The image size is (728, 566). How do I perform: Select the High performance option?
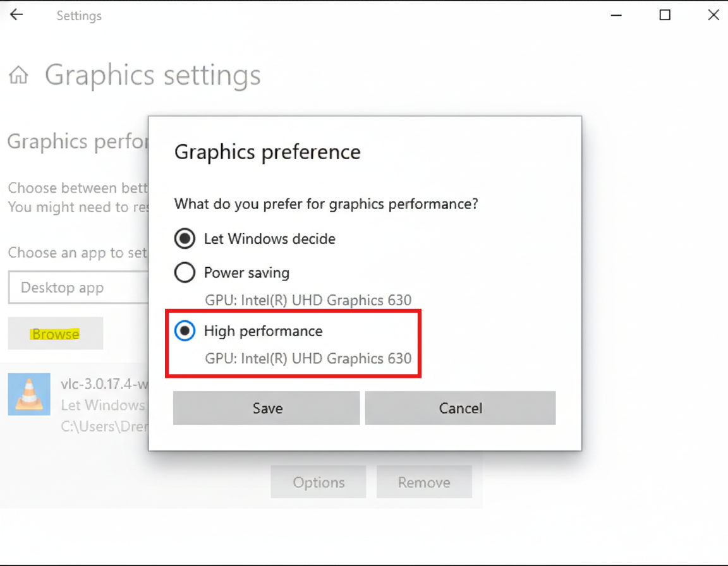pyautogui.click(x=185, y=330)
